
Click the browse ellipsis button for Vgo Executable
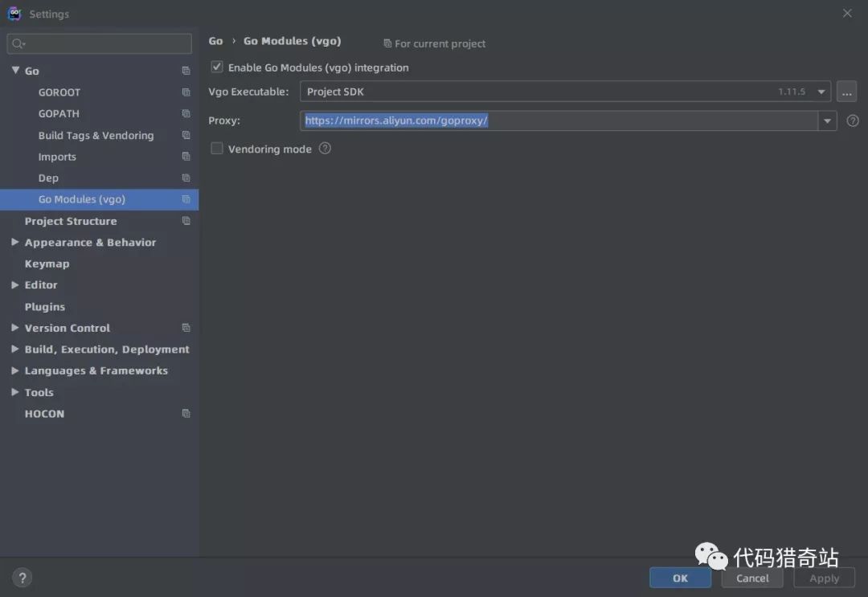[x=846, y=92]
